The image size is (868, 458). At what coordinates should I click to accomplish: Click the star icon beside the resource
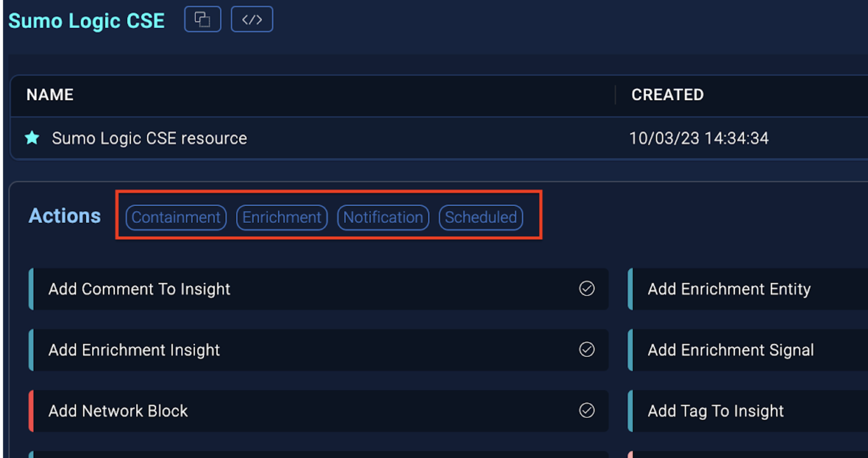pyautogui.click(x=32, y=138)
